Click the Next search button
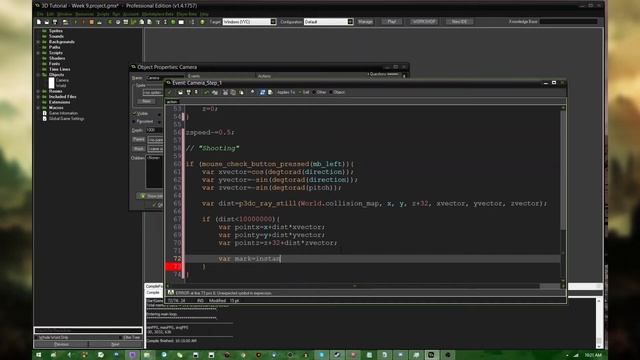 115,344
